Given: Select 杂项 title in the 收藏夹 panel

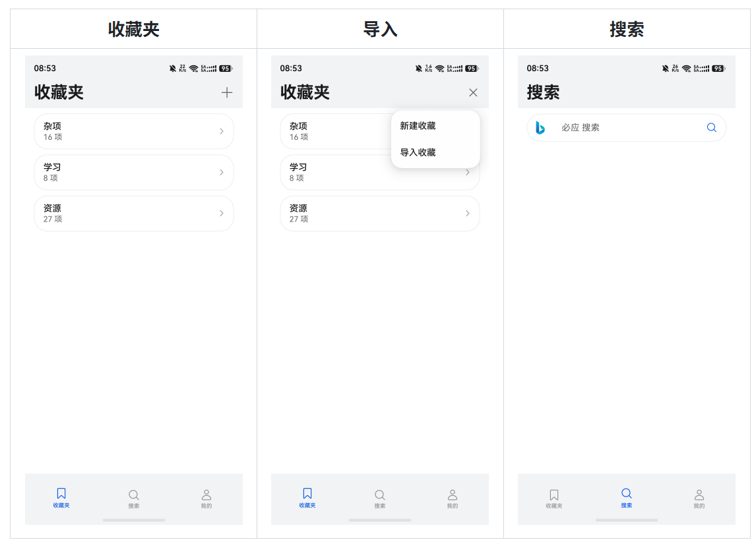Looking at the screenshot, I should click(52, 126).
